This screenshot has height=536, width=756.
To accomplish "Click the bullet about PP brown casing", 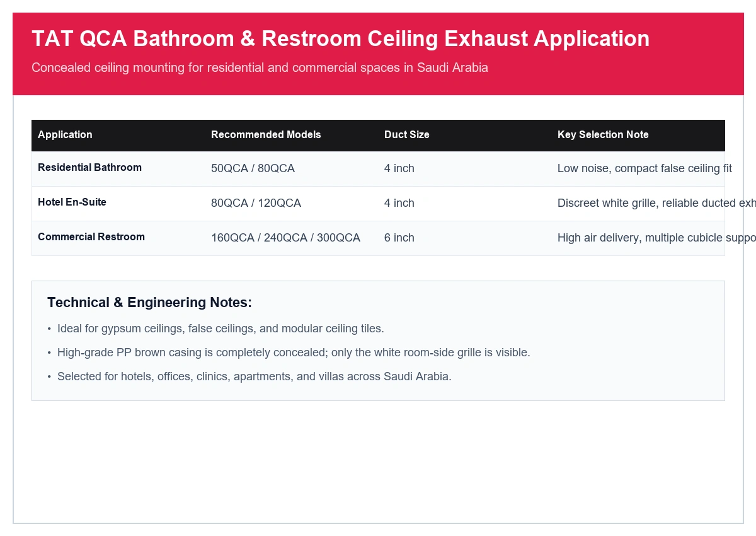I will point(294,352).
